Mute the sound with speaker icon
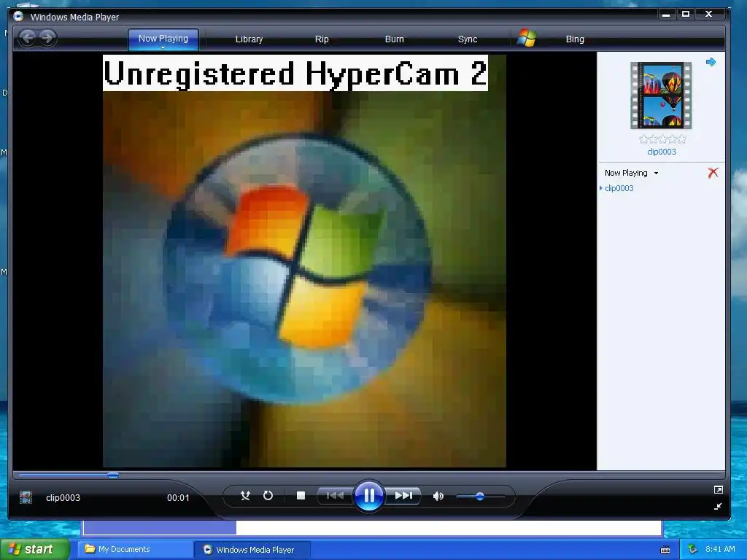This screenshot has width=747, height=560. tap(438, 496)
